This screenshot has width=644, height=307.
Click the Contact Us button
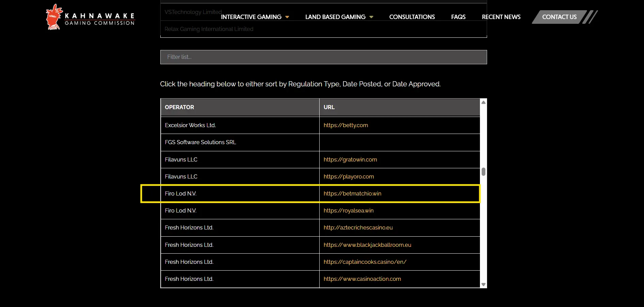pyautogui.click(x=559, y=17)
